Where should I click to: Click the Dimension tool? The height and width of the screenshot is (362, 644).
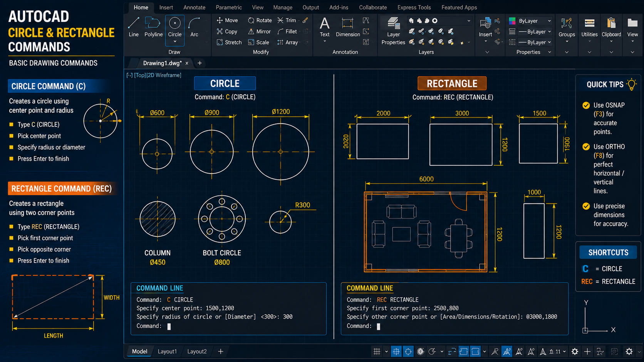[x=348, y=27]
